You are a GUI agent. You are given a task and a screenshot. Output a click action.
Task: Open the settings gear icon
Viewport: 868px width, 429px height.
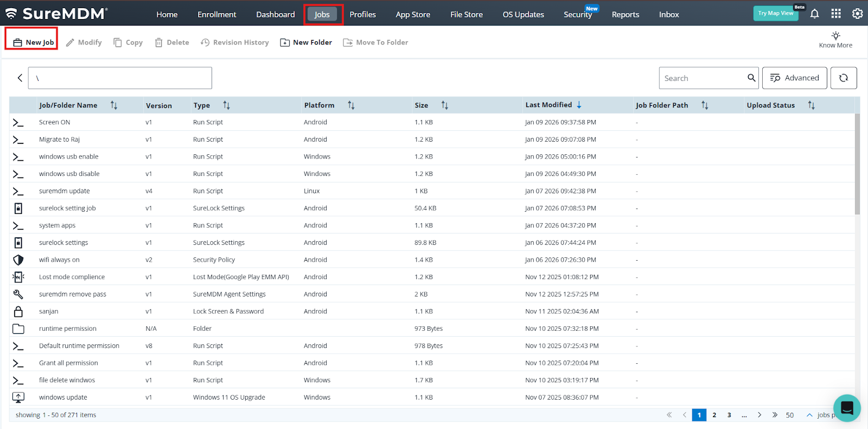point(857,14)
